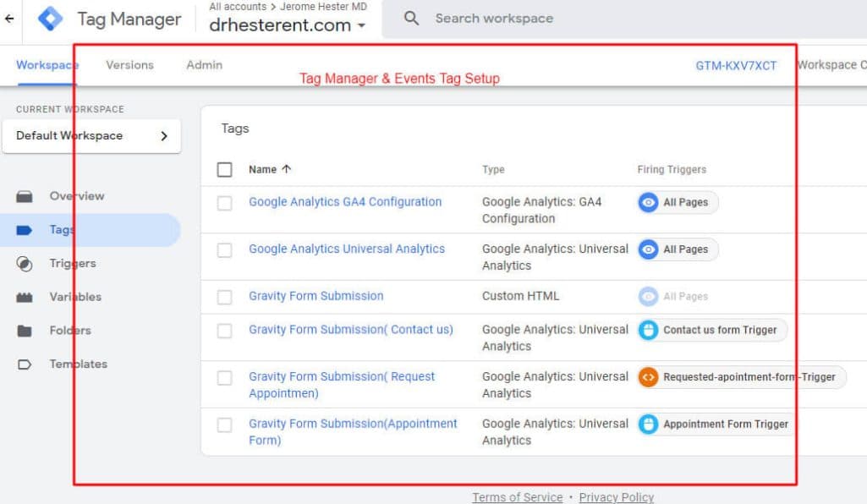Open Gravity Form Submission( Request Appointmen) tag
Viewport: 867px width, 504px height.
tap(342, 385)
